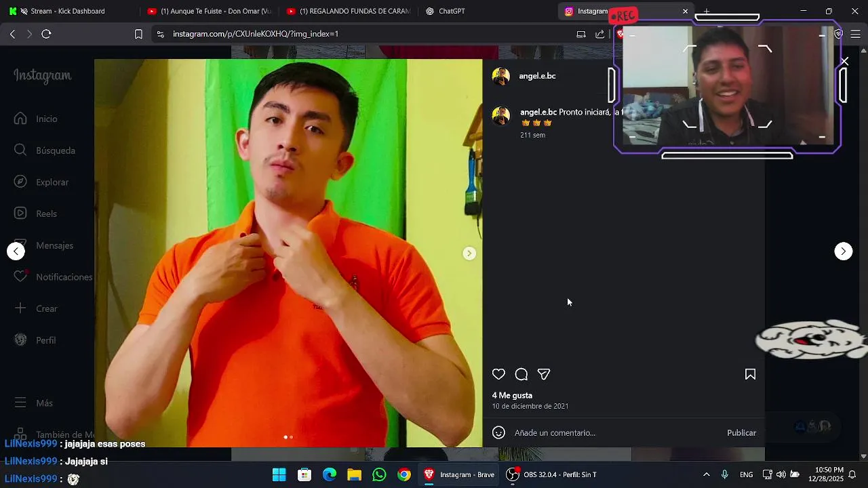868x488 pixels.
Task: Click angel.e.bc username in the caption
Action: 538,112
